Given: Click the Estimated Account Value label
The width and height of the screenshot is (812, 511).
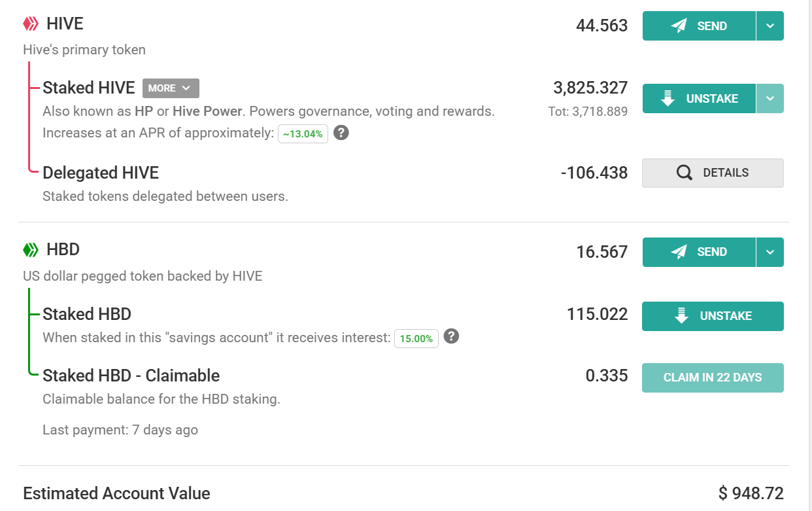Looking at the screenshot, I should tap(116, 493).
